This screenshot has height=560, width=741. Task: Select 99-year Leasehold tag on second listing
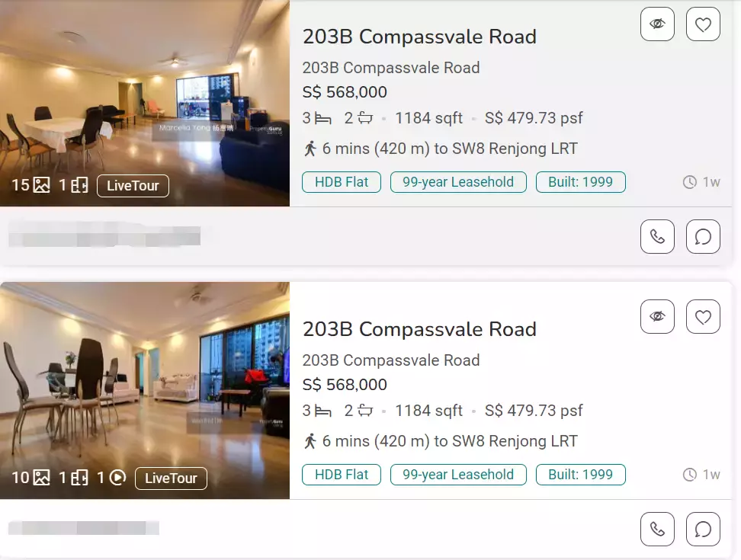[458, 475]
